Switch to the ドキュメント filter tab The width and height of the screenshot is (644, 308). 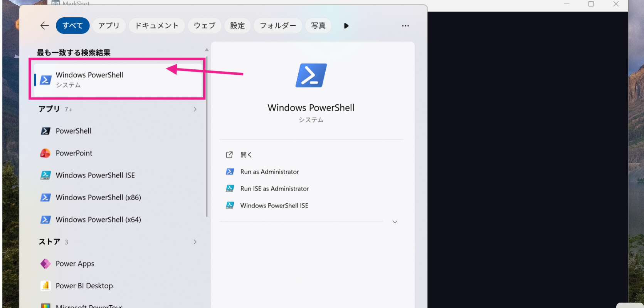pyautogui.click(x=157, y=26)
